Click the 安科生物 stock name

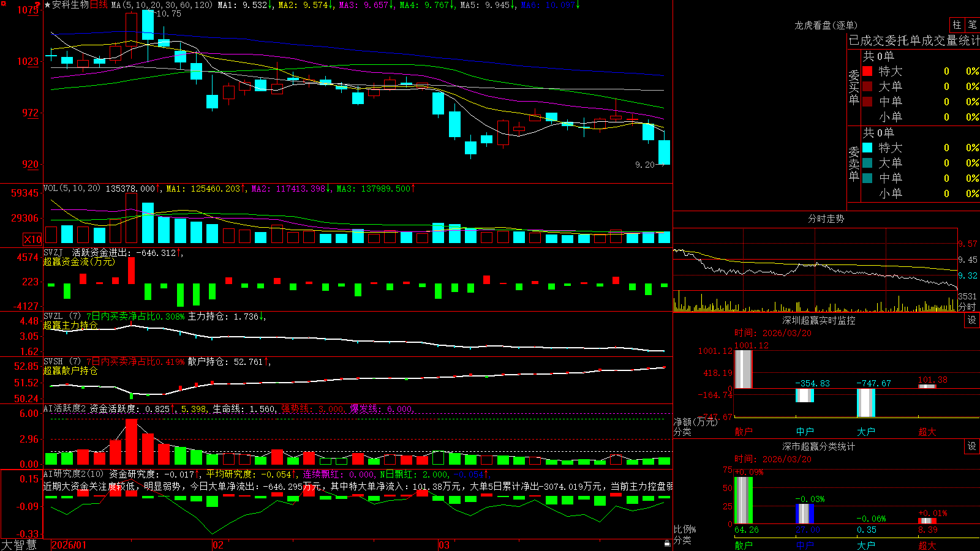tap(70, 5)
